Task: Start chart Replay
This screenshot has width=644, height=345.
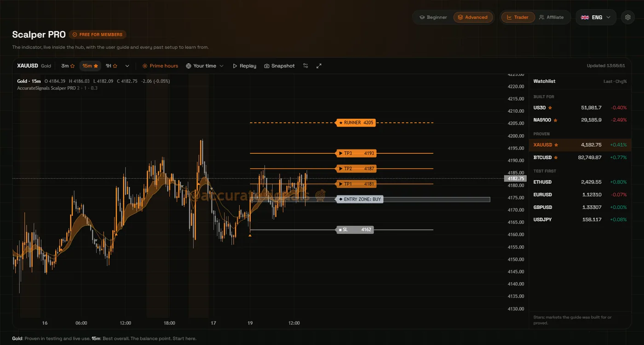Action: (244, 66)
